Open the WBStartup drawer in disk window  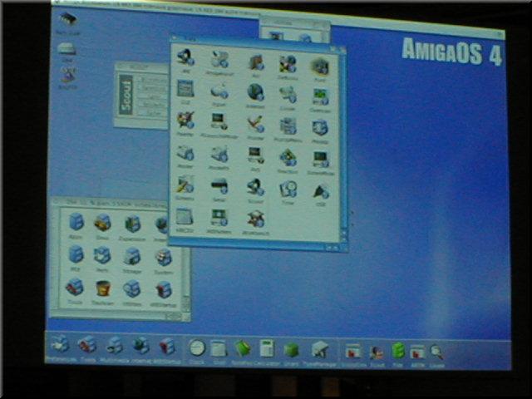(164, 290)
